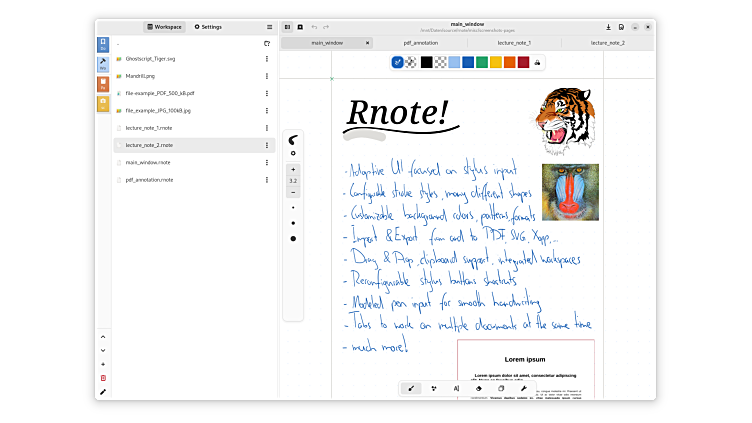Open the Settings sidebar tab
The width and height of the screenshot is (752, 423).
click(x=208, y=27)
